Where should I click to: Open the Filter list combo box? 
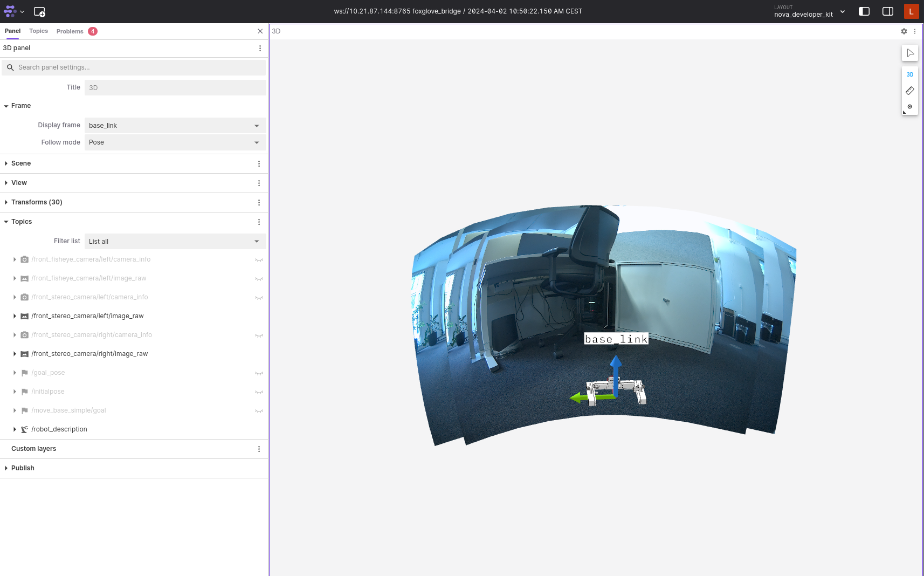tap(175, 241)
